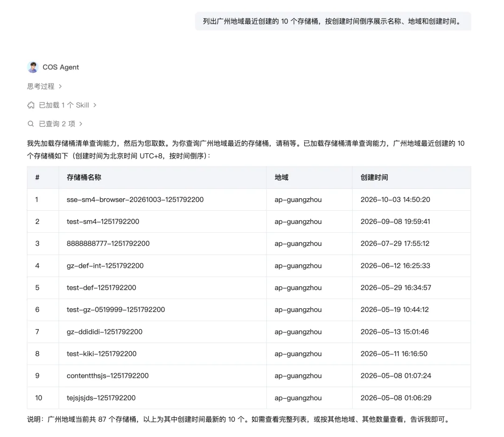Image resolution: width=504 pixels, height=437 pixels.
Task: Click creation time 2026-09-08 19:59:41
Action: (x=395, y=222)
